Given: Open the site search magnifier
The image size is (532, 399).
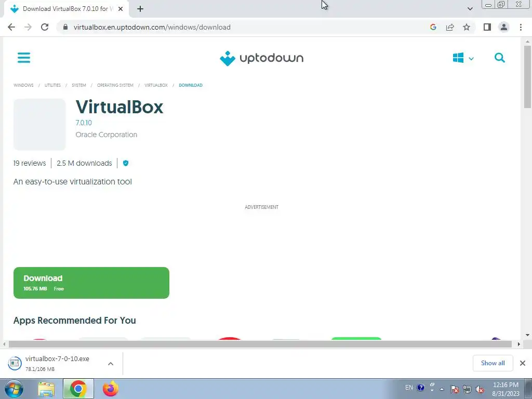Looking at the screenshot, I should pyautogui.click(x=499, y=58).
